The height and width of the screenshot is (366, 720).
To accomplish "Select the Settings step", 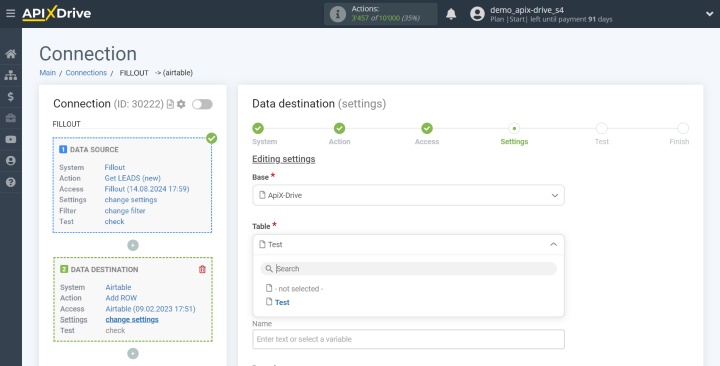I will (x=514, y=128).
